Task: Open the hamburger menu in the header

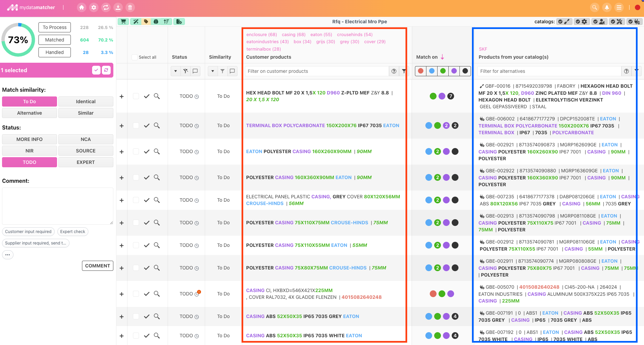Action: click(619, 7)
